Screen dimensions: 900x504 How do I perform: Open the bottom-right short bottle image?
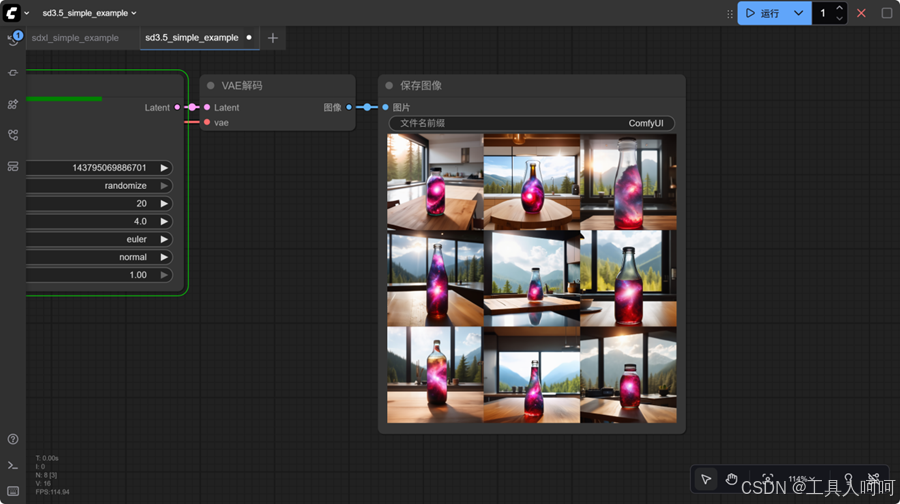pyautogui.click(x=629, y=375)
